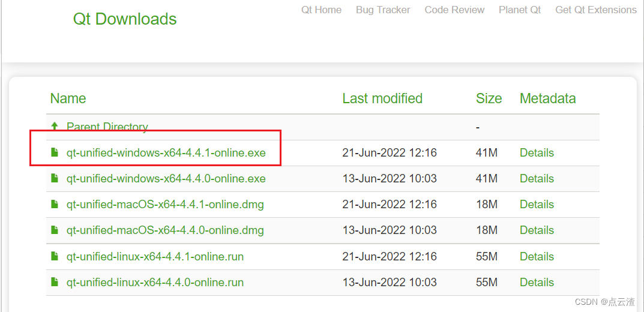The image size is (644, 312).
Task: Click file icon for windows-x64-4.4.0 exe
Action: (54, 178)
